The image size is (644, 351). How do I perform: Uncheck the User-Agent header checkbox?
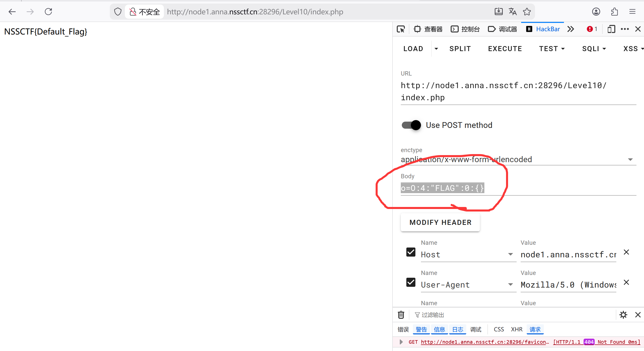411,282
